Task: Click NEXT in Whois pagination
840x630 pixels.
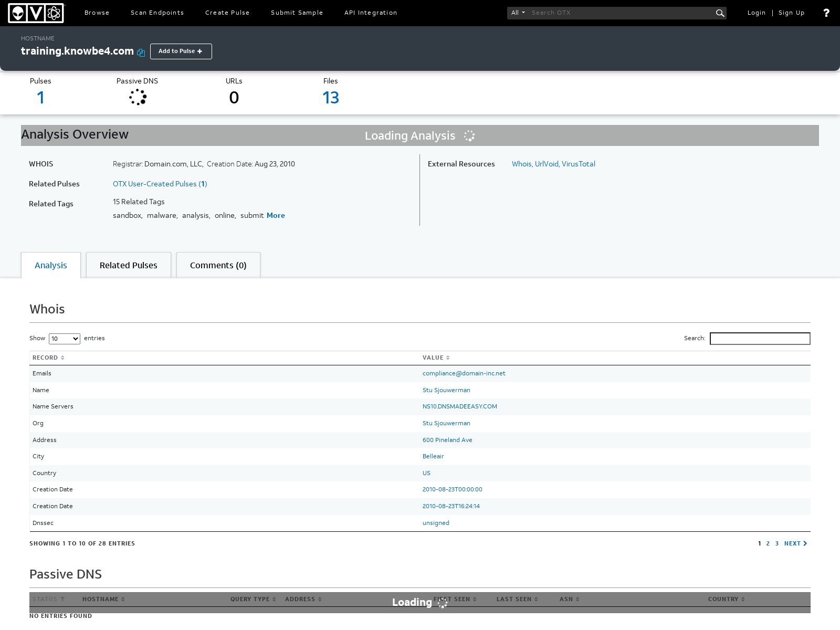Action: 795,544
